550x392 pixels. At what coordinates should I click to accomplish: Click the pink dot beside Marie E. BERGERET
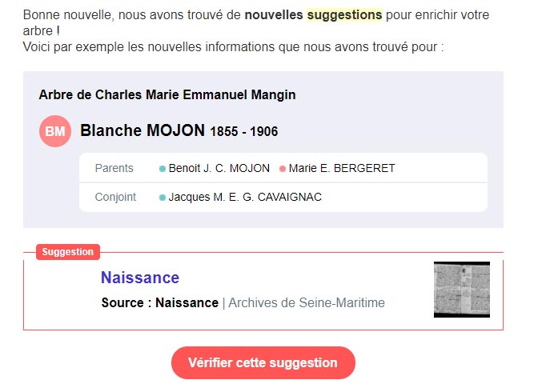click(x=283, y=169)
